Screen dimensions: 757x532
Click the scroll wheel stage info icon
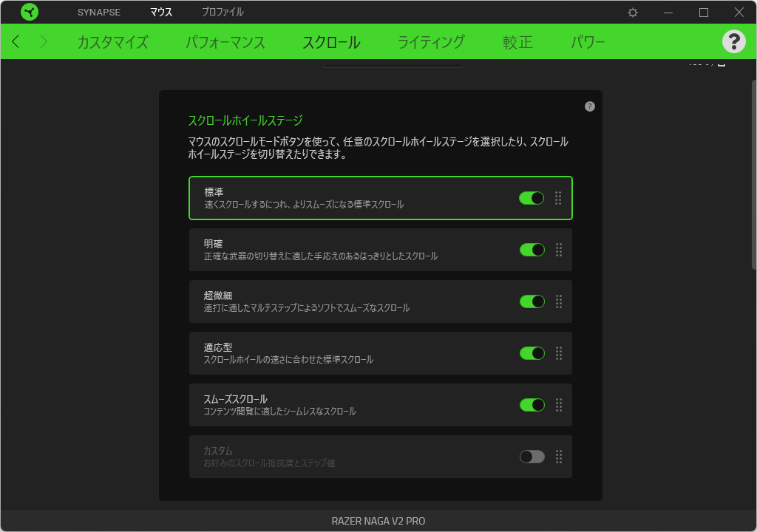[589, 106]
